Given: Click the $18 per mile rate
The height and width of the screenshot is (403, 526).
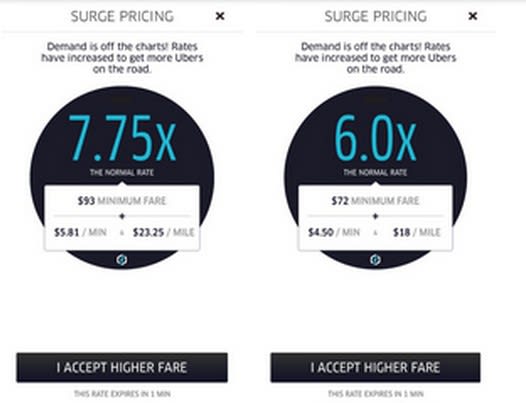Looking at the screenshot, I should click(417, 232).
